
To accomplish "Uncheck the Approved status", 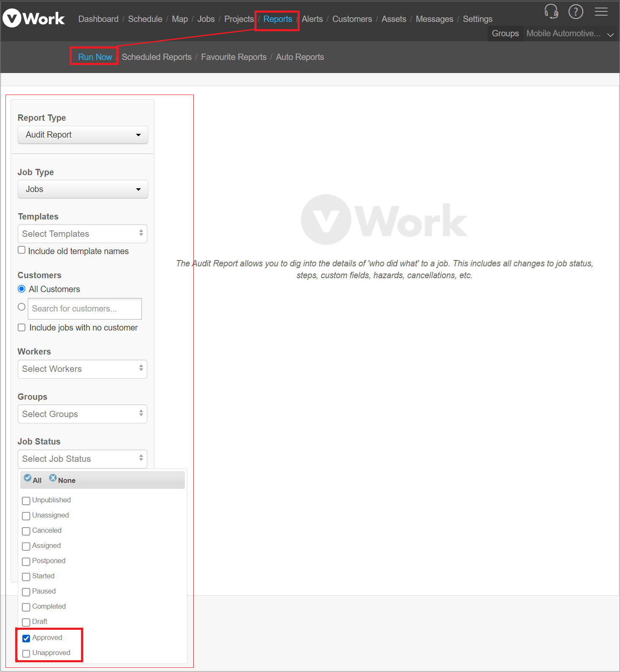I will (x=26, y=638).
